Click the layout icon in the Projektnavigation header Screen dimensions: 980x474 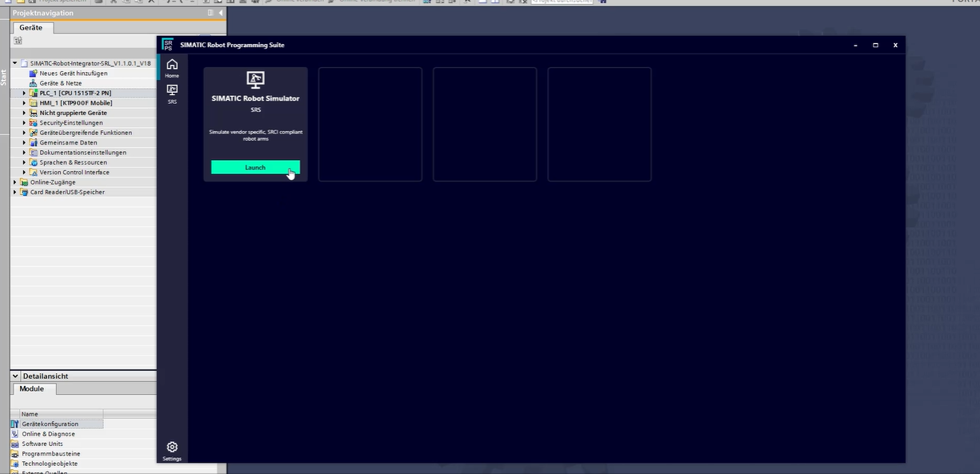210,13
